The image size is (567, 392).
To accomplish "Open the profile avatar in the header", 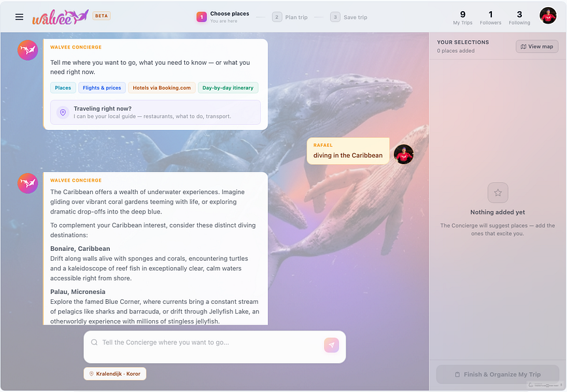I will coord(548,16).
